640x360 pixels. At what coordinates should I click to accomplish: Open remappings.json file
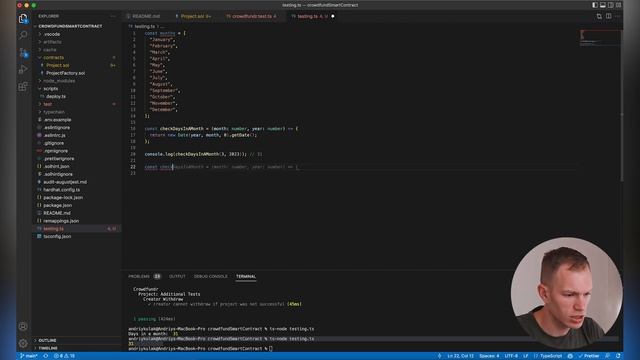77,221
